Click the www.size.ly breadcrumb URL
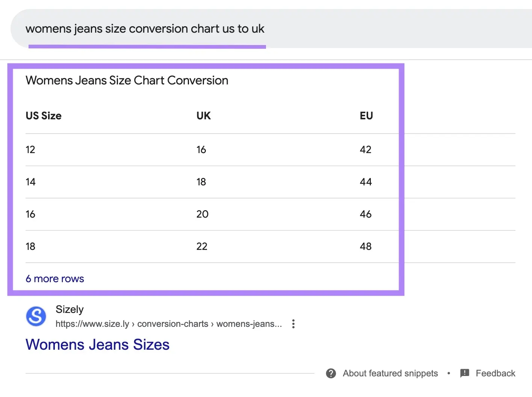Viewport: 532px width, 397px height. tap(92, 323)
